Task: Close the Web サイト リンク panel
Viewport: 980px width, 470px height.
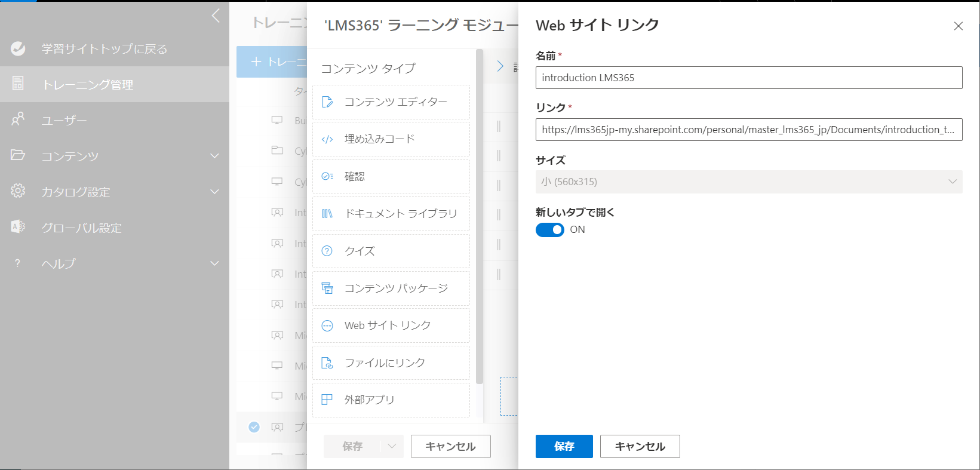Action: pyautogui.click(x=959, y=26)
